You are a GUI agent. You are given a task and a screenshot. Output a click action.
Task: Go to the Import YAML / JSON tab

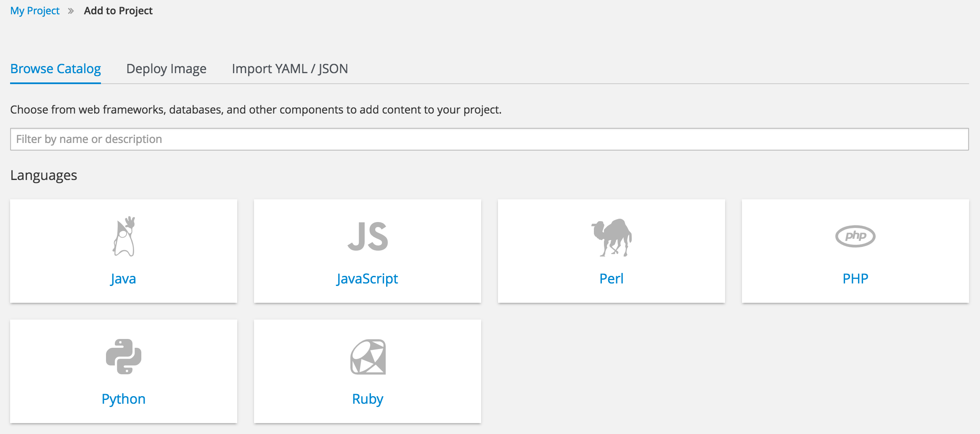click(290, 69)
